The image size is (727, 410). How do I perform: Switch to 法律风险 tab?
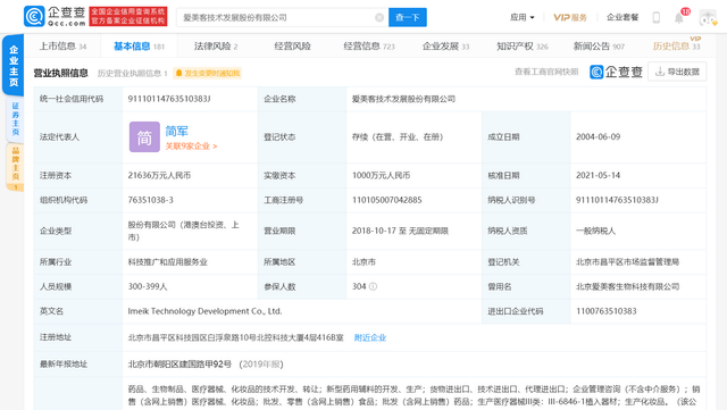pyautogui.click(x=216, y=46)
